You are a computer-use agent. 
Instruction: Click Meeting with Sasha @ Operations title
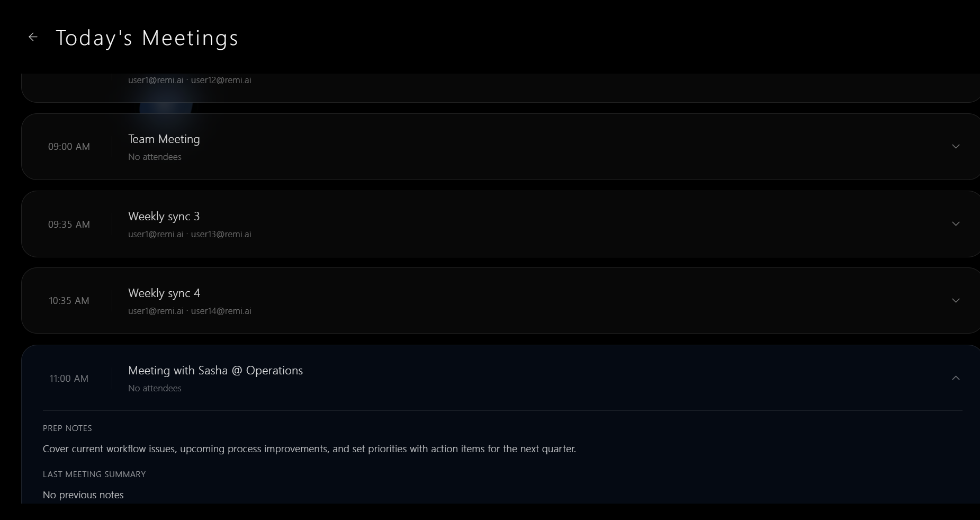click(215, 371)
